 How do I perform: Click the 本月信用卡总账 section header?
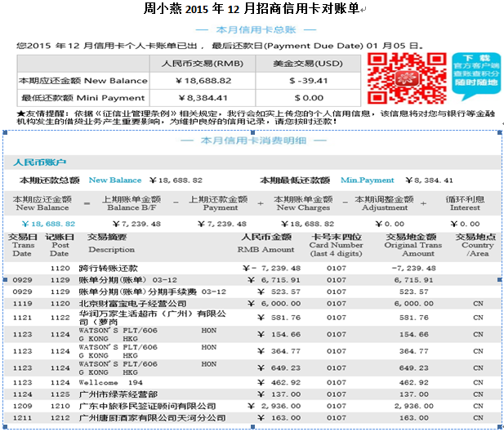click(253, 29)
